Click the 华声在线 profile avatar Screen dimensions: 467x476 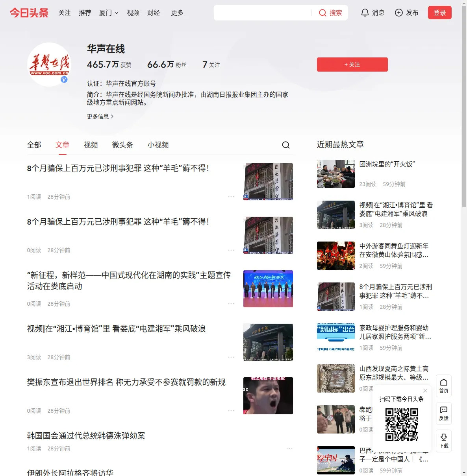(x=49, y=65)
